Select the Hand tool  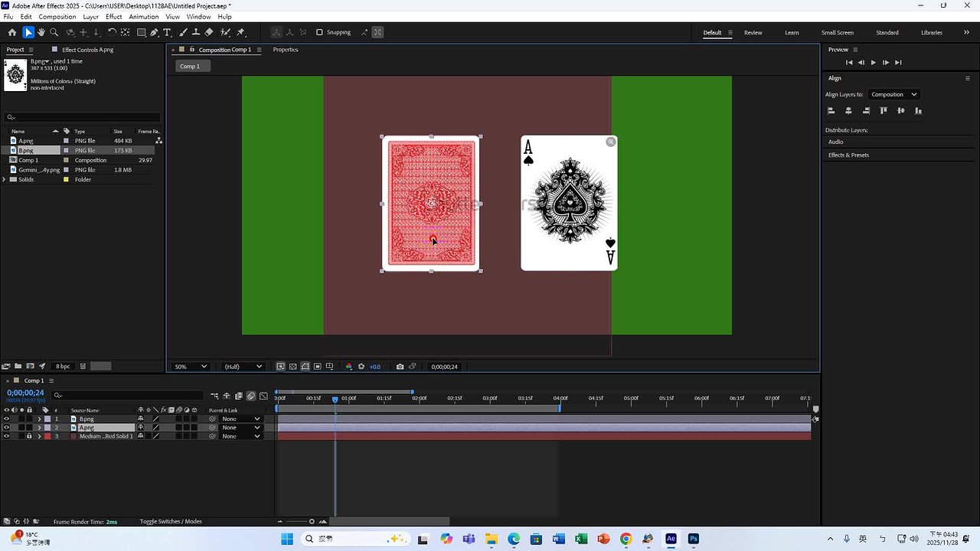[41, 32]
